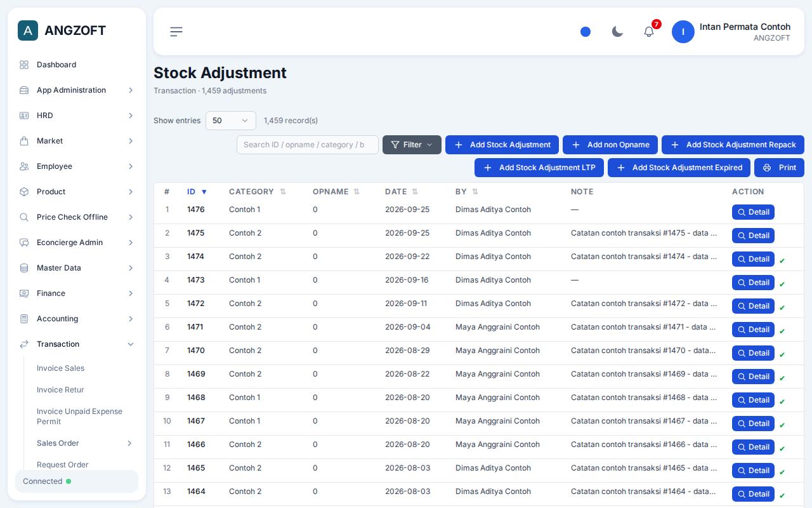Image resolution: width=812 pixels, height=508 pixels.
Task: Click the ANGZOFT logo icon
Action: click(x=28, y=30)
